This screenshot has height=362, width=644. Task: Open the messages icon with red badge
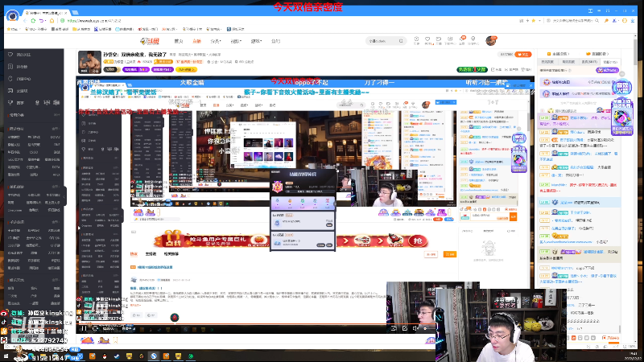[462, 39]
